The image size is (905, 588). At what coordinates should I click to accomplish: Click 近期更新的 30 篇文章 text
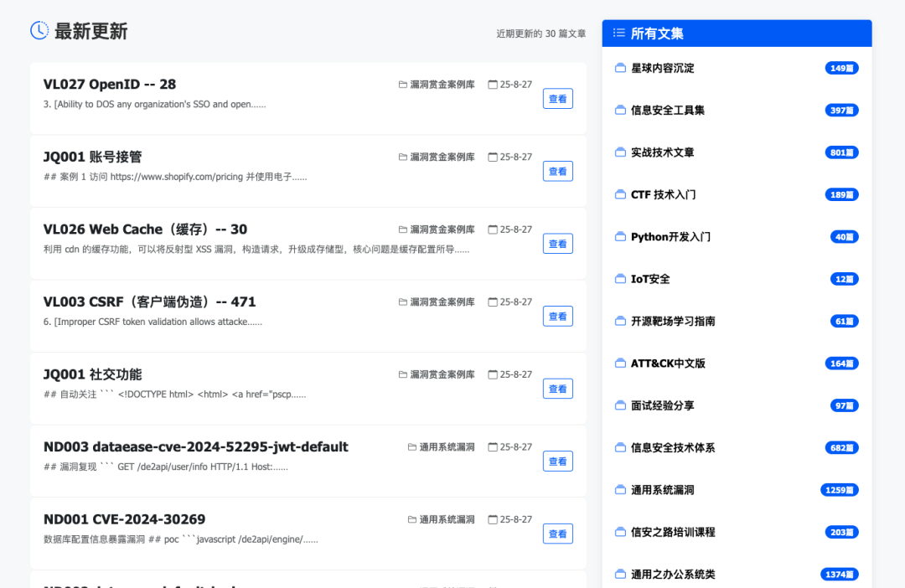540,34
